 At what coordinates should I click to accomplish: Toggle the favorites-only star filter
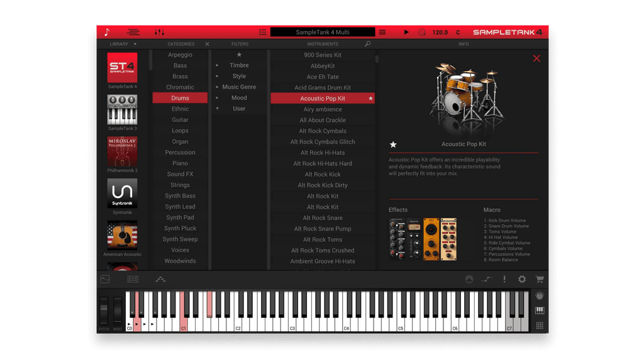coord(240,54)
